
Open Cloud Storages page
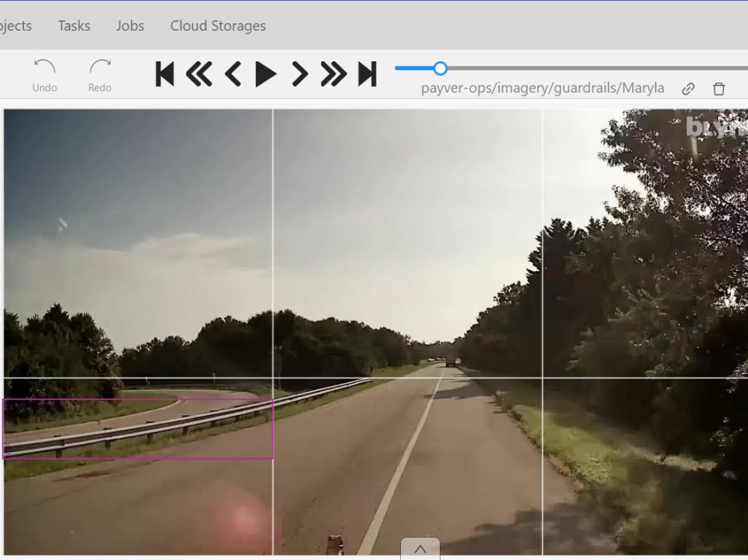pos(218,25)
